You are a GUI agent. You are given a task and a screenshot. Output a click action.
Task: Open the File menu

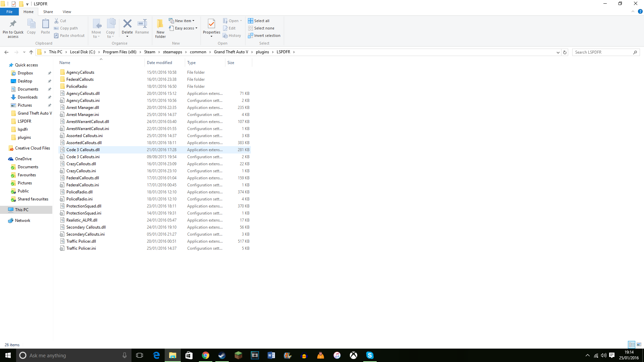tap(9, 12)
